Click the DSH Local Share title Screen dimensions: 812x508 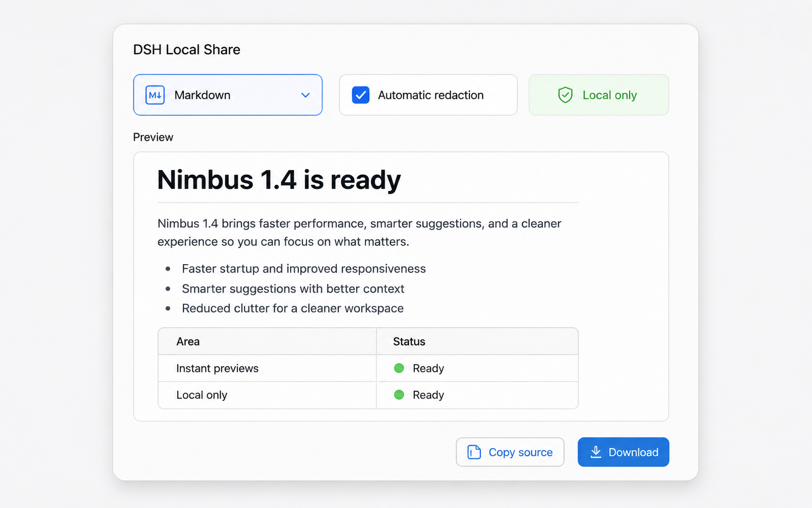coord(186,50)
